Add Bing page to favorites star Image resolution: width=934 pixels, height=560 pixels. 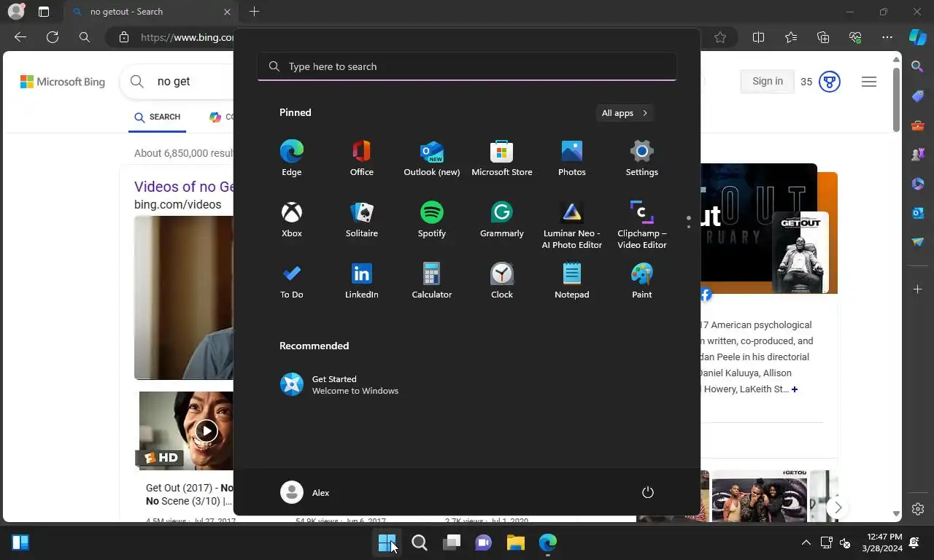(720, 37)
